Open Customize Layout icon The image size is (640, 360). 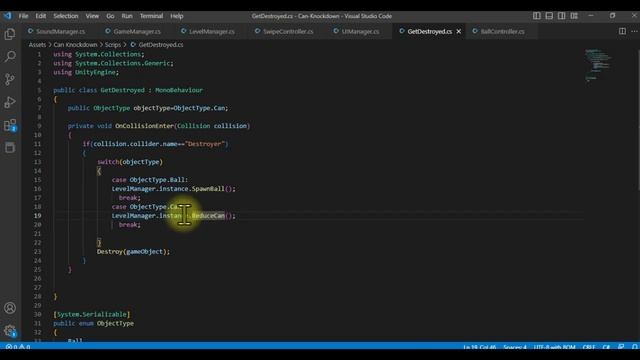[x=574, y=16]
